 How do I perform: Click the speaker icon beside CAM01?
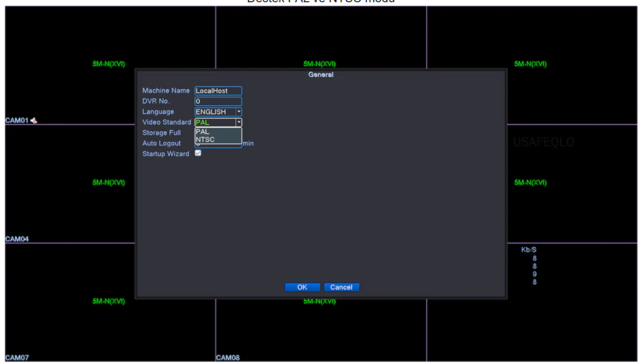(x=34, y=121)
